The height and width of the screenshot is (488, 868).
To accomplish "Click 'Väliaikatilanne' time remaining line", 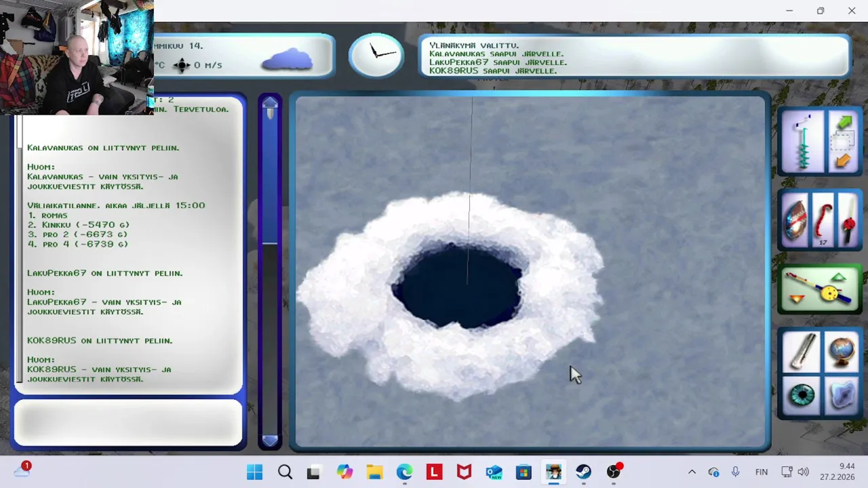I will [116, 205].
